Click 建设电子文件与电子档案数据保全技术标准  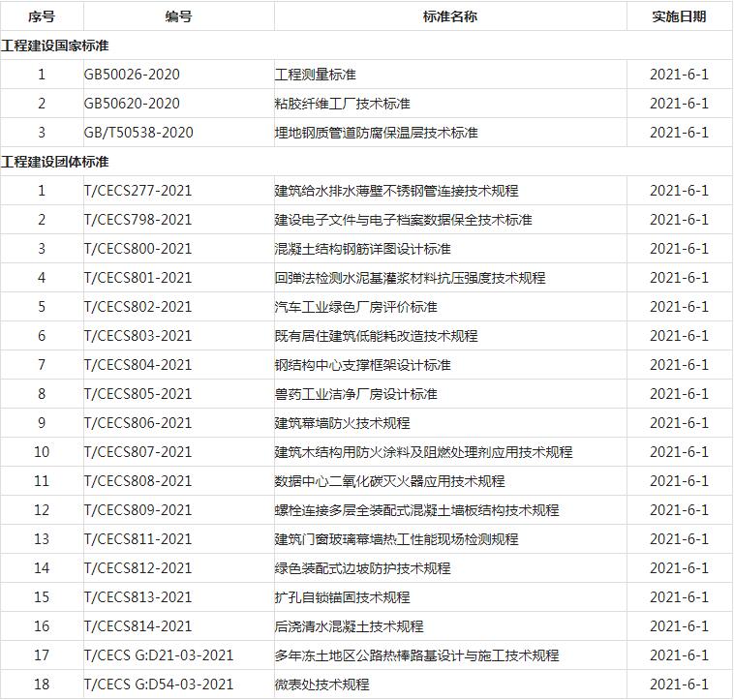click(404, 220)
